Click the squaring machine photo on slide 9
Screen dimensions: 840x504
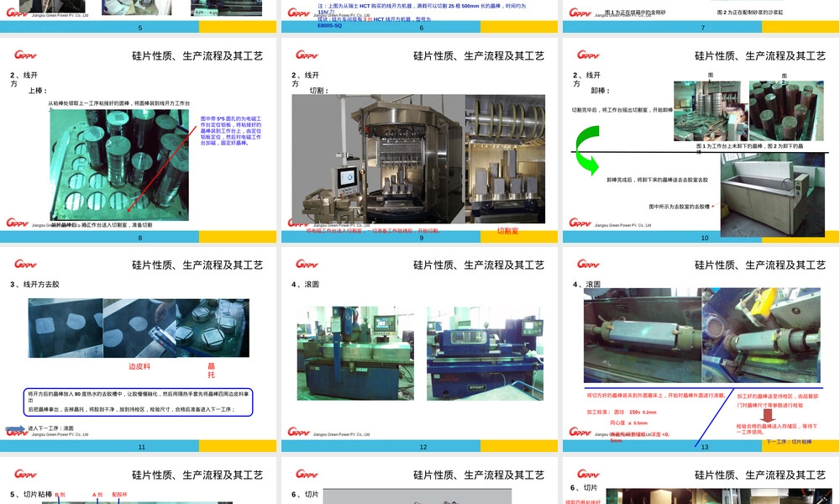pyautogui.click(x=378, y=160)
